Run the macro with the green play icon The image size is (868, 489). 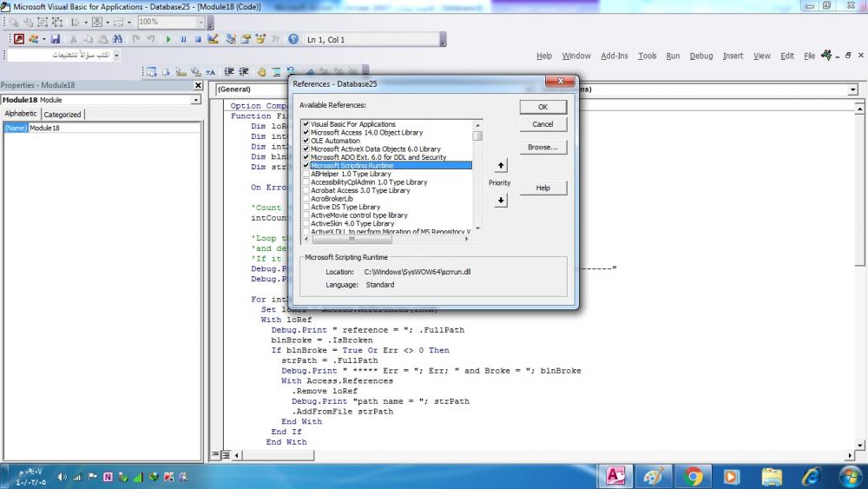(x=168, y=39)
